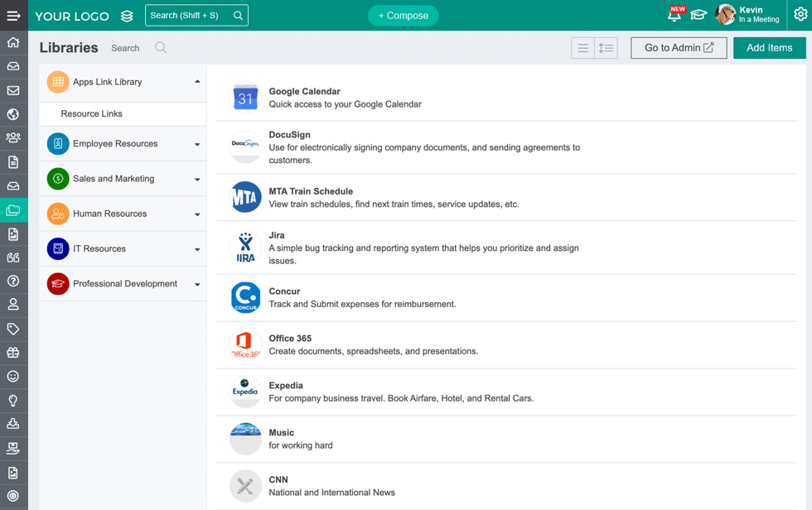Select the highlighted Libraries folder sidebar icon
Screen dimensions: 812x510
tap(13, 210)
